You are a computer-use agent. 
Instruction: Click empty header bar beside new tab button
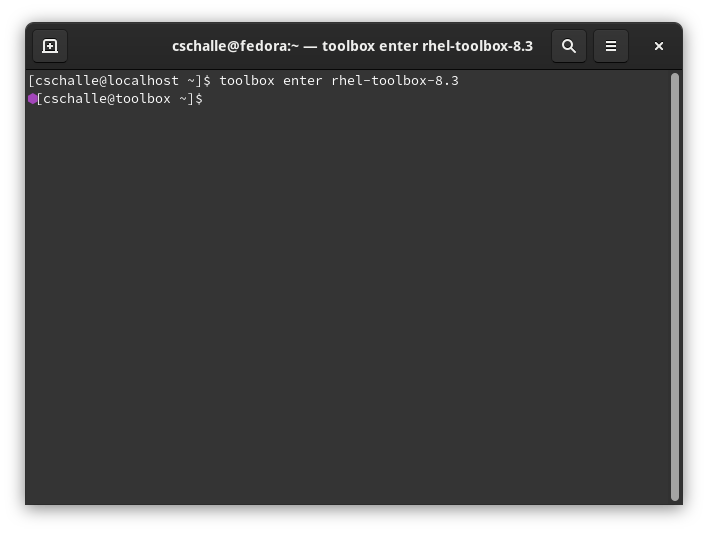tap(110, 46)
